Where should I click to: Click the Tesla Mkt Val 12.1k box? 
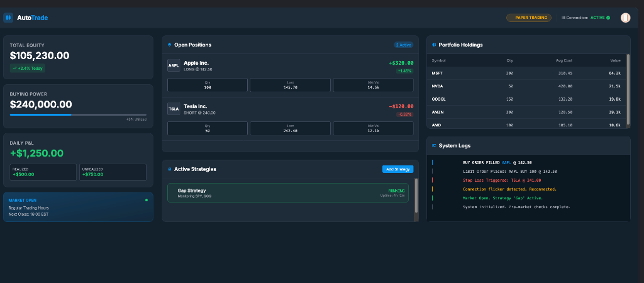374,128
